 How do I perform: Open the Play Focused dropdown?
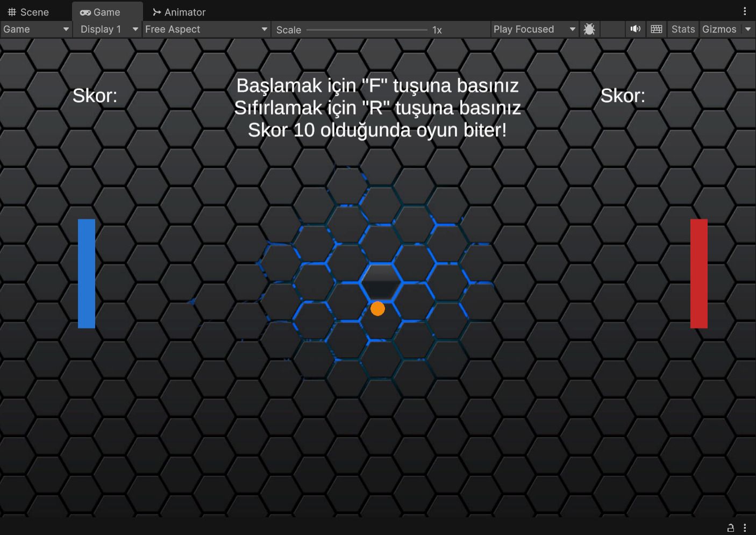(x=534, y=29)
